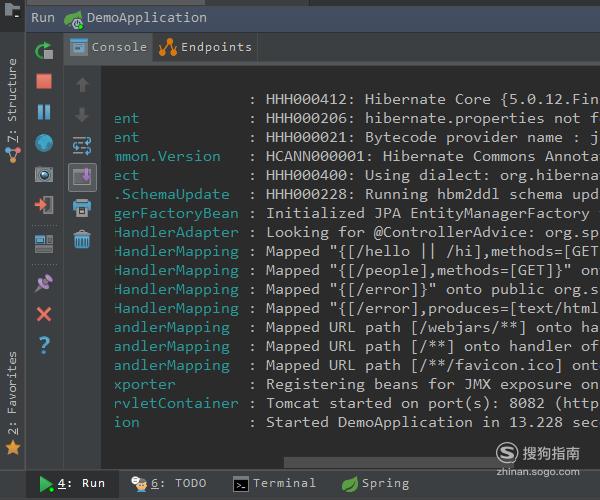The width and height of the screenshot is (600, 500).
Task: Click the Looking for @ControllerAdvice line
Action: click(x=357, y=232)
